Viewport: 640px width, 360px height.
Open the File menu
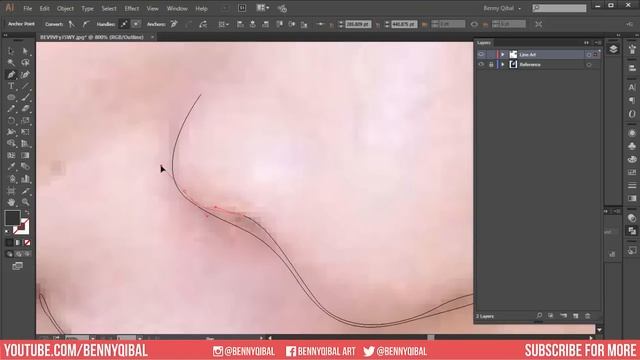pyautogui.click(x=27, y=8)
